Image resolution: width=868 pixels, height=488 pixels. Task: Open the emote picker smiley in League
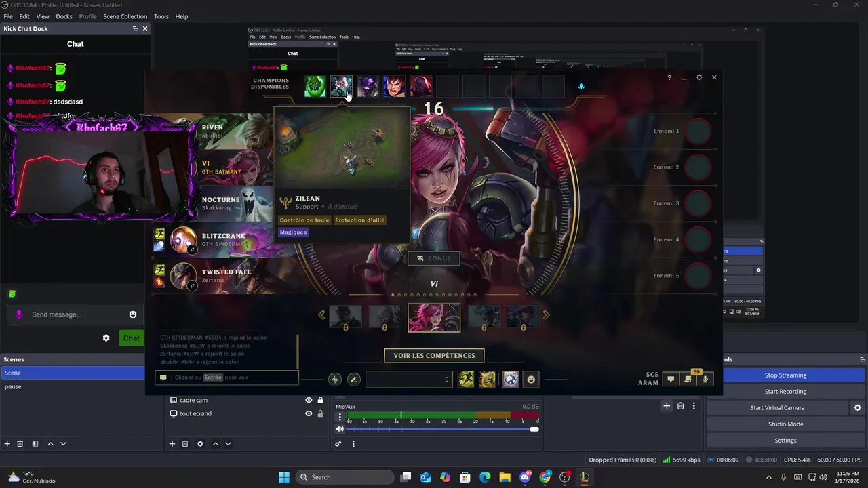[531, 380]
